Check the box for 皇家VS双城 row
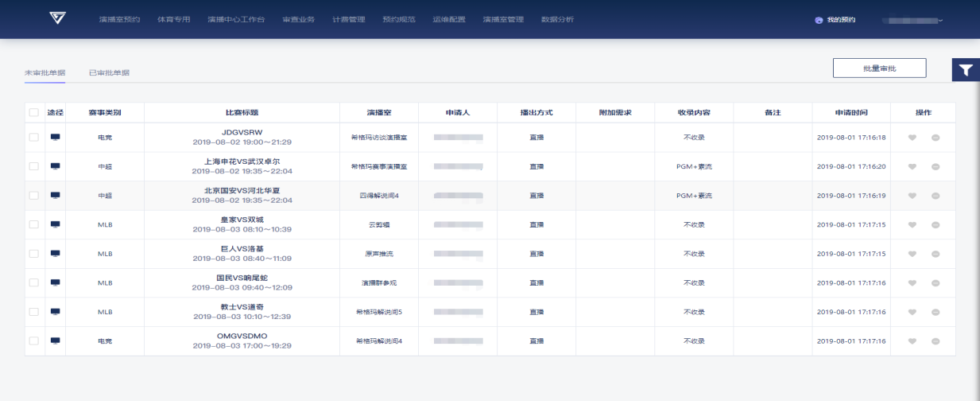The height and width of the screenshot is (401, 980). click(x=33, y=224)
